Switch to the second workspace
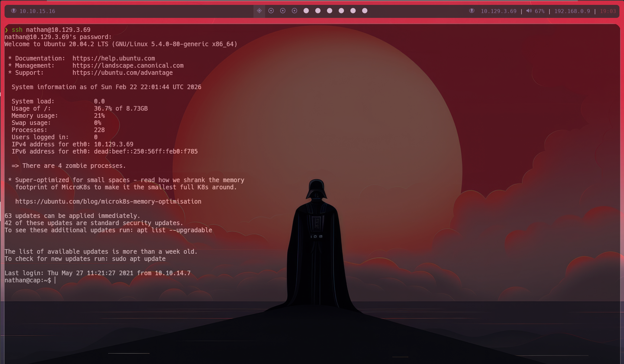 tap(271, 11)
